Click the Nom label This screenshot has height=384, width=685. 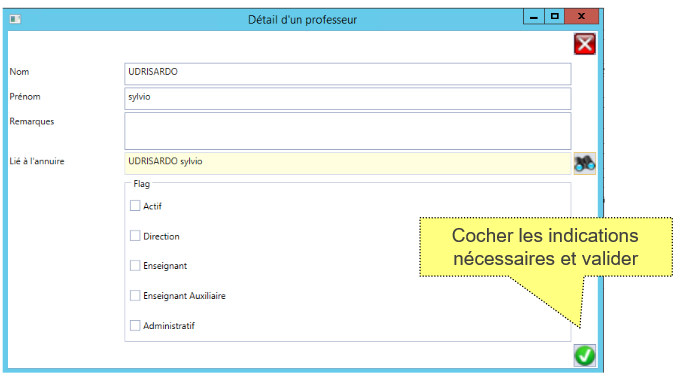[x=19, y=72]
